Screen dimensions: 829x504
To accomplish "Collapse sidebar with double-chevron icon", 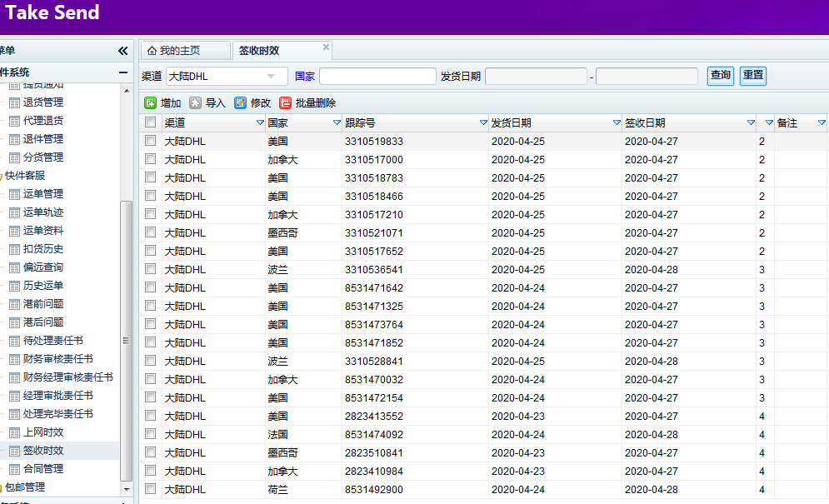I will (x=123, y=51).
